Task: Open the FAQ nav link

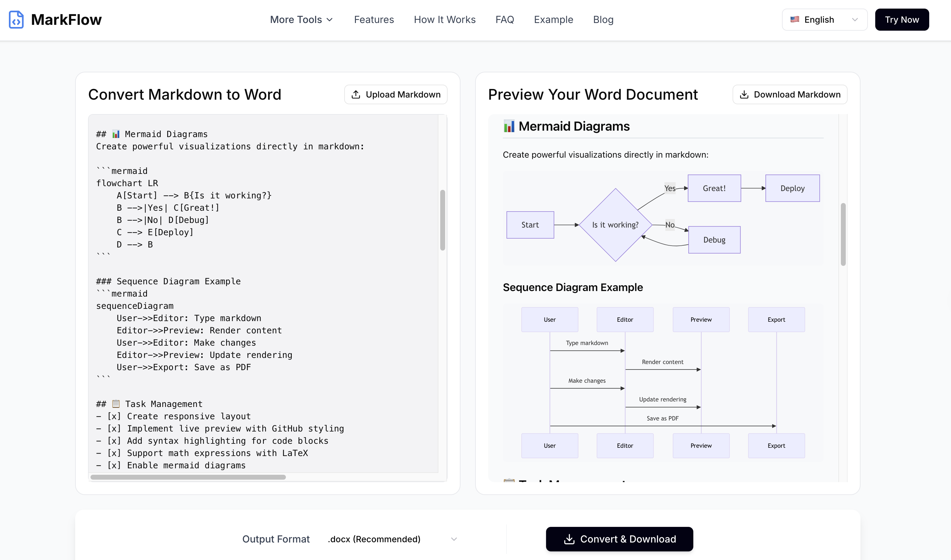Action: pos(505,20)
